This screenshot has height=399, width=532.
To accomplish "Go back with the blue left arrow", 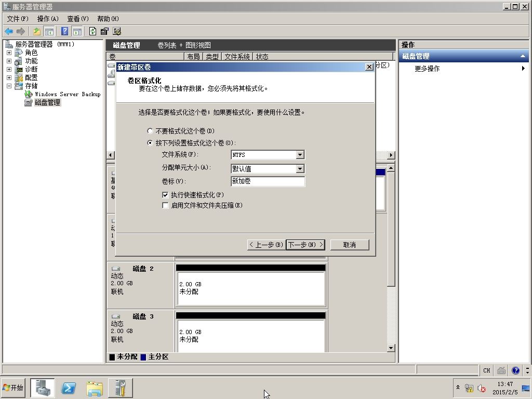I will 9,32.
